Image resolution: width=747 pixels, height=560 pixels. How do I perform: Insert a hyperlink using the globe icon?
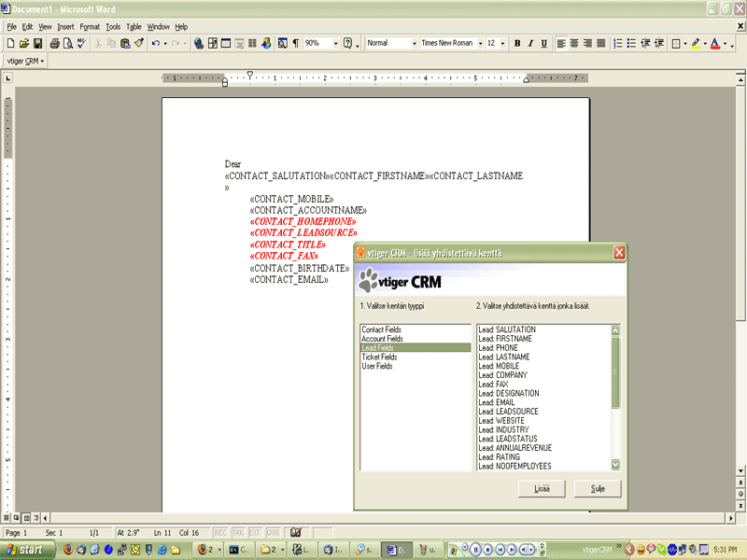coord(199,43)
